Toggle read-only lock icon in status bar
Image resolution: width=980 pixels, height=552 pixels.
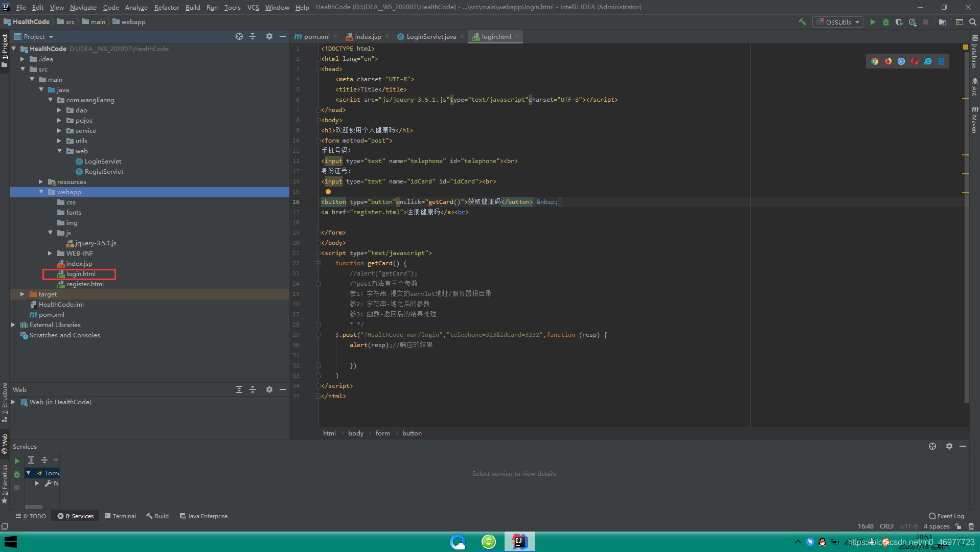coord(959,526)
